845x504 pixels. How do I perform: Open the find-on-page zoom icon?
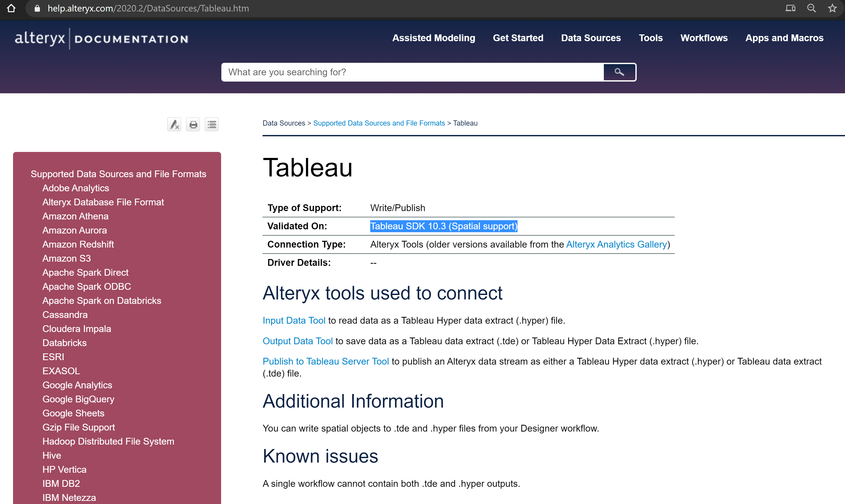pyautogui.click(x=811, y=8)
